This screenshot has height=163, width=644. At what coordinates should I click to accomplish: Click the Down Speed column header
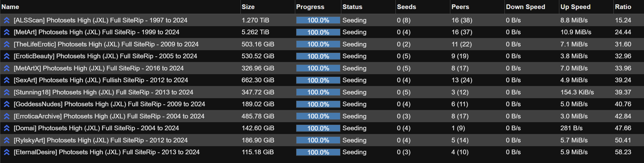[x=525, y=7]
